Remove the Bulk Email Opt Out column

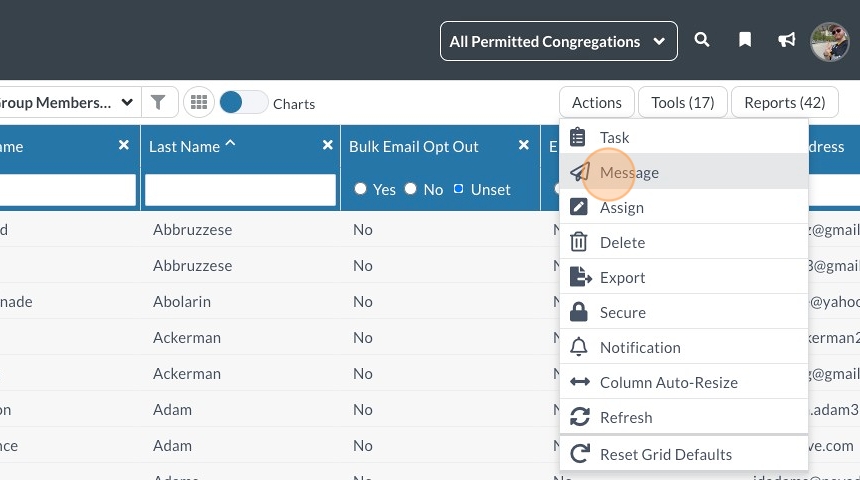click(523, 146)
